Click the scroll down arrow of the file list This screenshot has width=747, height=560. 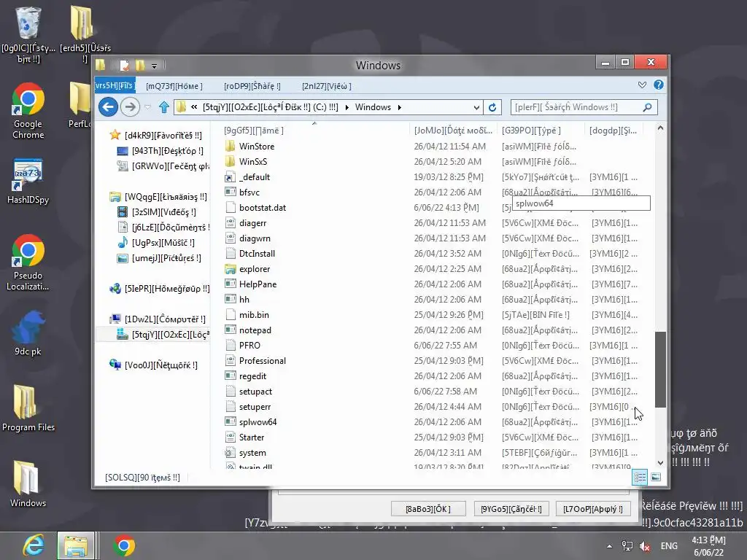(660, 463)
